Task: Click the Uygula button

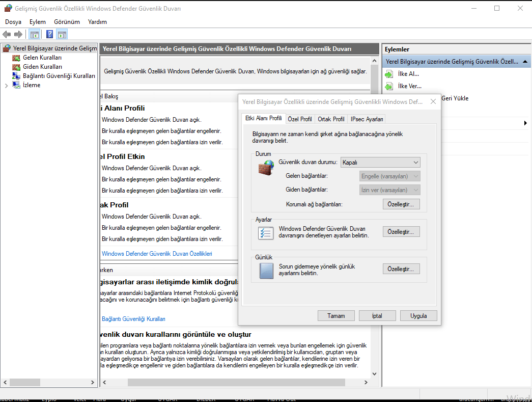Action: (418, 315)
